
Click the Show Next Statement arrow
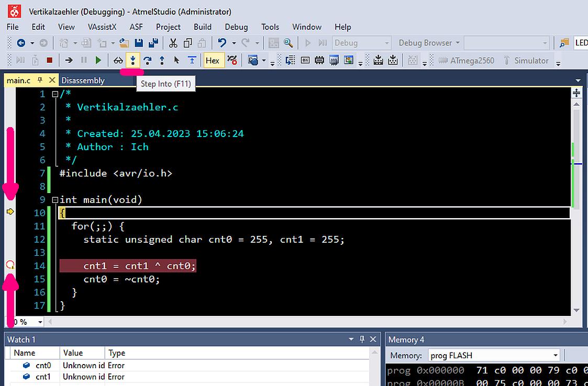tap(69, 60)
